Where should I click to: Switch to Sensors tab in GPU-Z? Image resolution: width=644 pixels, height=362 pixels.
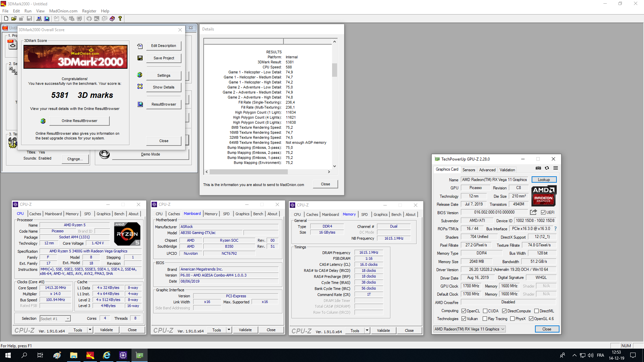[x=469, y=170]
